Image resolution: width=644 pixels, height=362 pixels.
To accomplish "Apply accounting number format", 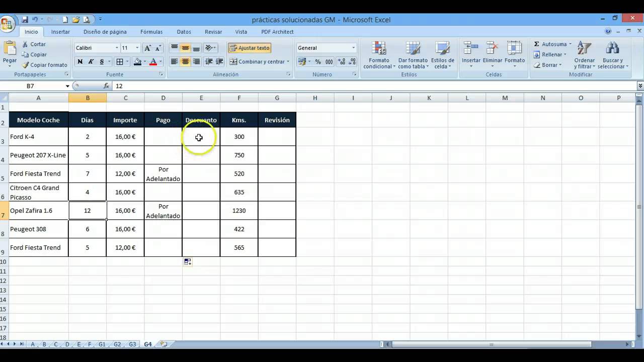I will [x=302, y=62].
